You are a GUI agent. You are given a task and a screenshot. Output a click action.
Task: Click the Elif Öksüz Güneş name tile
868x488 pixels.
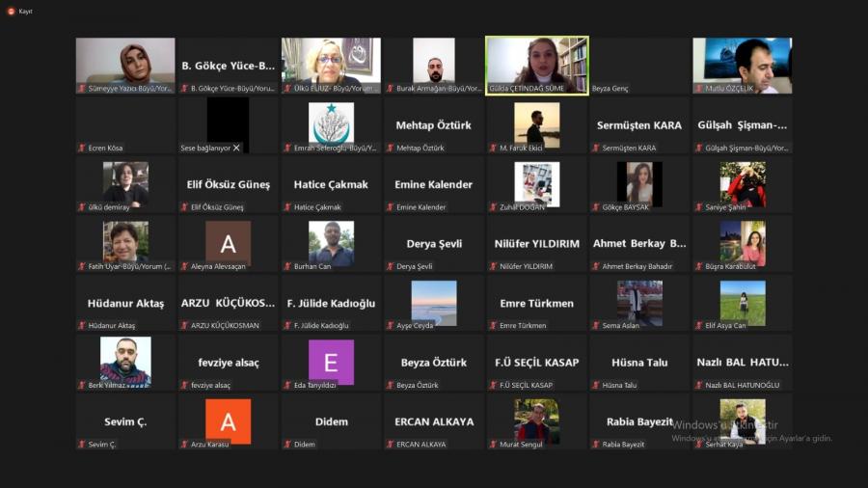coord(228,184)
